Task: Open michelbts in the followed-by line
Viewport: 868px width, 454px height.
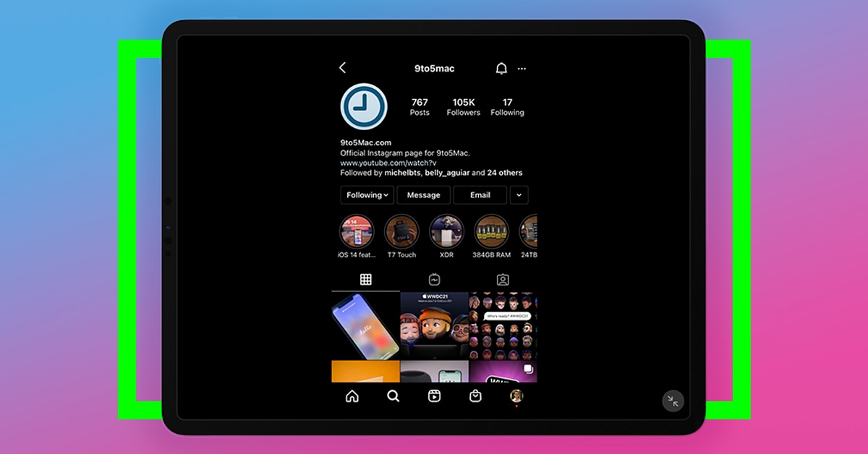Action: pyautogui.click(x=402, y=174)
